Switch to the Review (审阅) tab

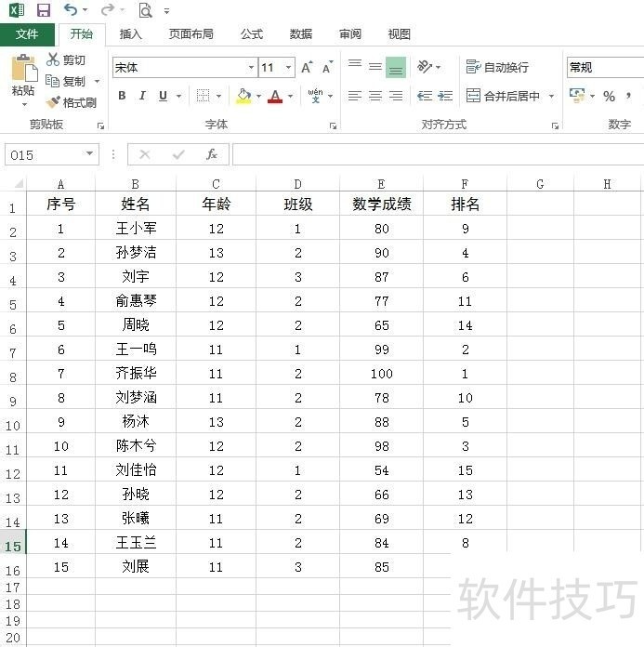(x=349, y=34)
